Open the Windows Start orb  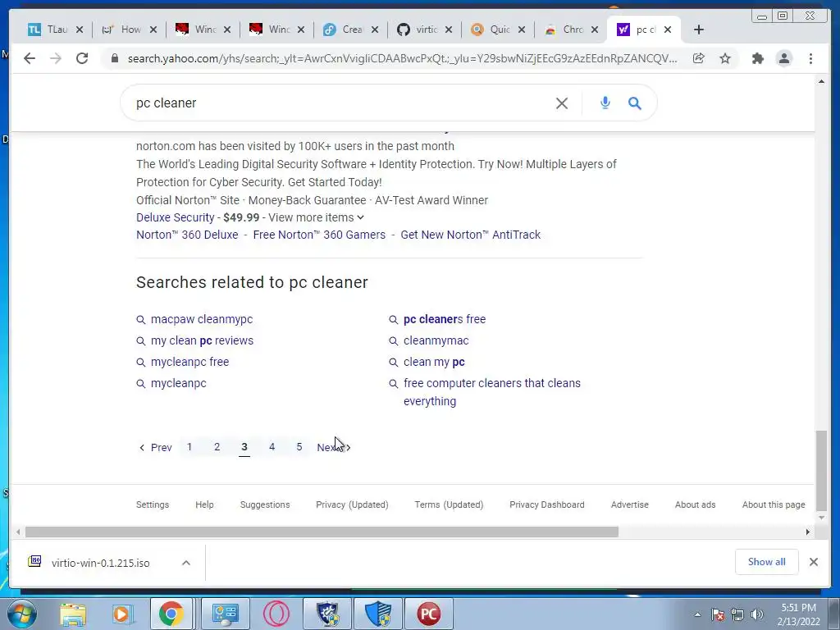click(x=22, y=614)
